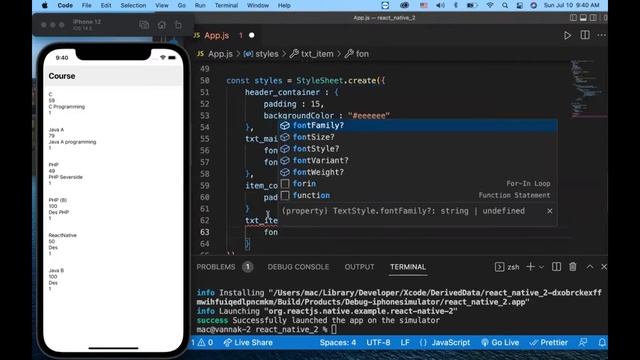
Task: Select forin For-In Loop snippet
Action: [418, 184]
